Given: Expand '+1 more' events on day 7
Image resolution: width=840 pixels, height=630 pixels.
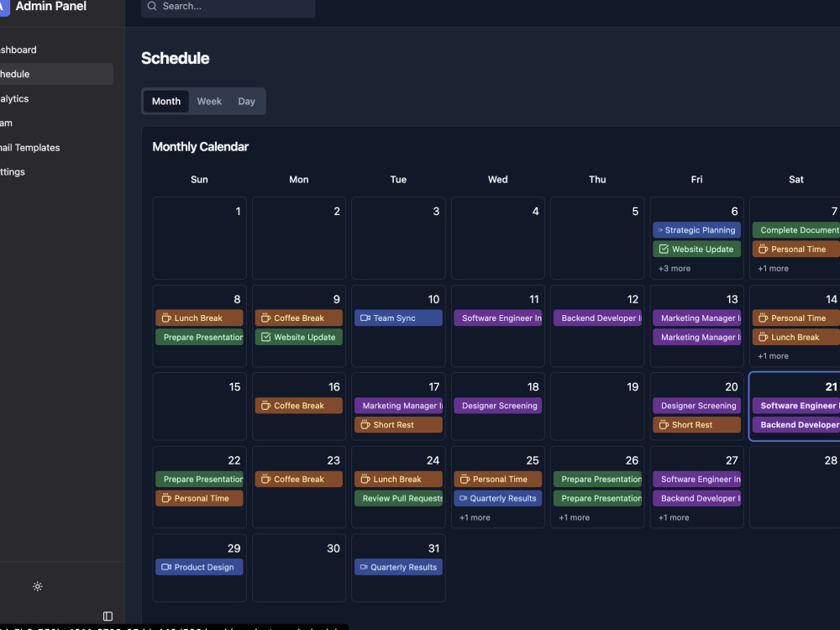Looking at the screenshot, I should pyautogui.click(x=773, y=269).
